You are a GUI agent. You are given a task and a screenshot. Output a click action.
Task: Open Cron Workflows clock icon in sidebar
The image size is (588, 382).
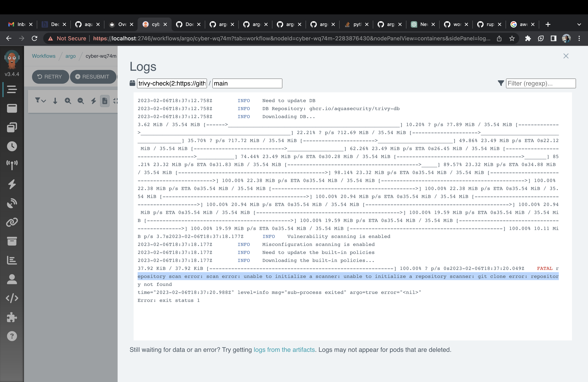[x=12, y=146]
